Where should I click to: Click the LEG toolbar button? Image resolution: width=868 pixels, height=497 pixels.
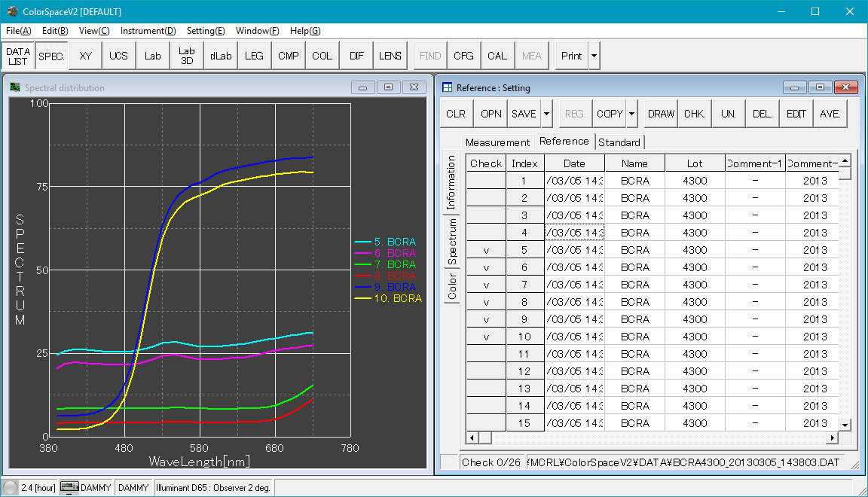coord(254,56)
